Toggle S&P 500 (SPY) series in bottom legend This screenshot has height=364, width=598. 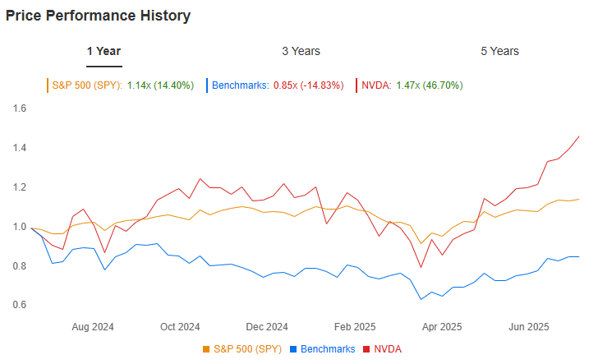tap(247, 349)
